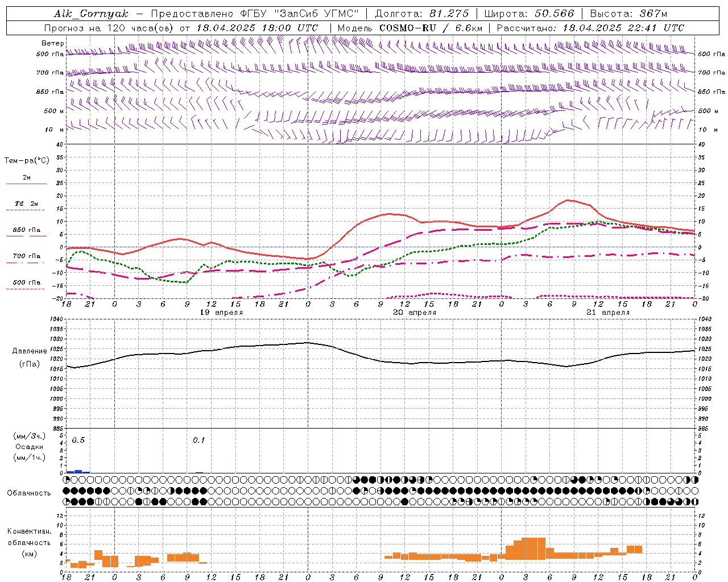Click the 'Облачность' cloud cover label
This screenshot has width=728, height=582.
[29, 493]
